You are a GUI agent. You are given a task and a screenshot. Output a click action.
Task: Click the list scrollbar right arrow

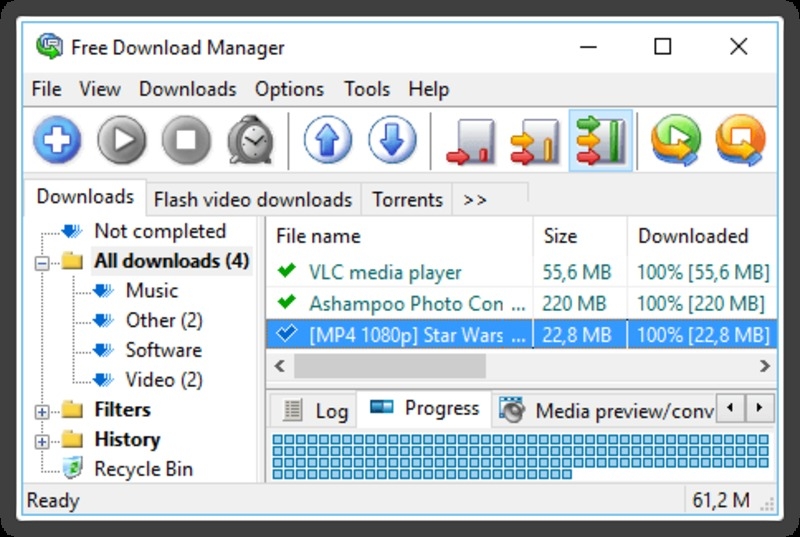764,366
